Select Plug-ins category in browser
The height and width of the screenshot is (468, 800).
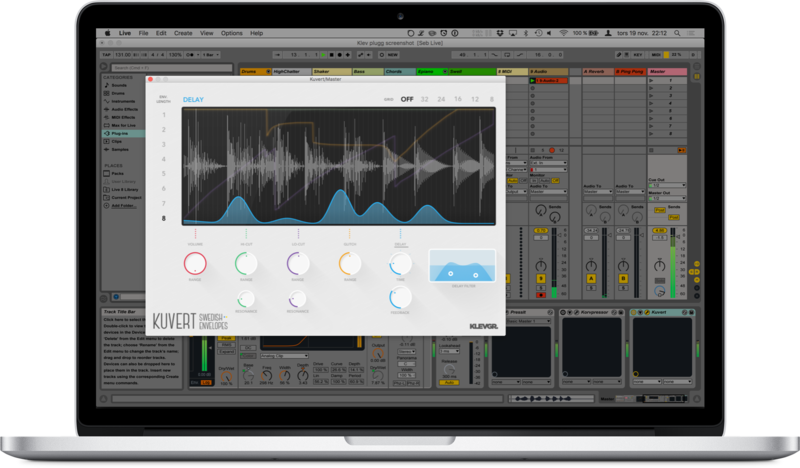[122, 132]
